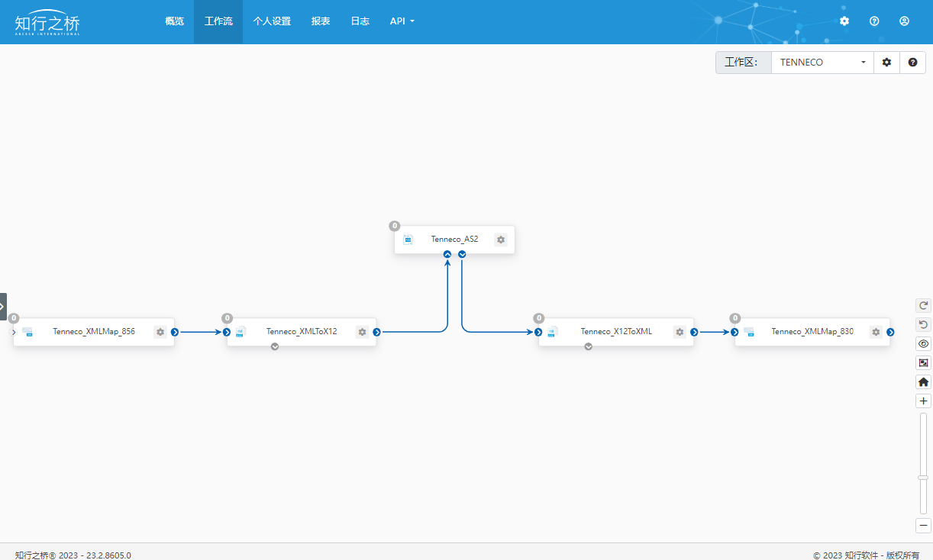The width and height of the screenshot is (933, 560).
Task: Click the vertical zoom slider handle
Action: [x=923, y=478]
